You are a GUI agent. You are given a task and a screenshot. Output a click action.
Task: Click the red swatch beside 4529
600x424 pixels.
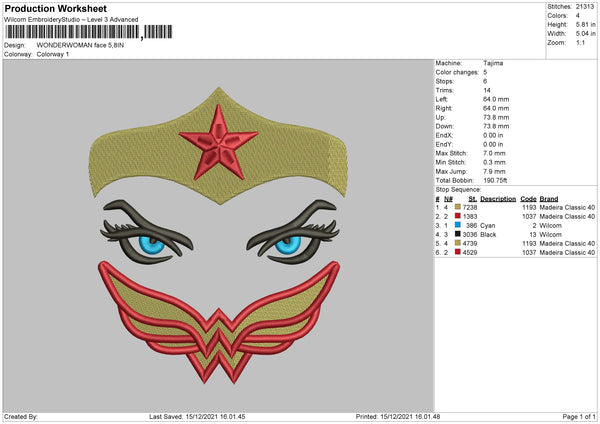[x=458, y=252]
